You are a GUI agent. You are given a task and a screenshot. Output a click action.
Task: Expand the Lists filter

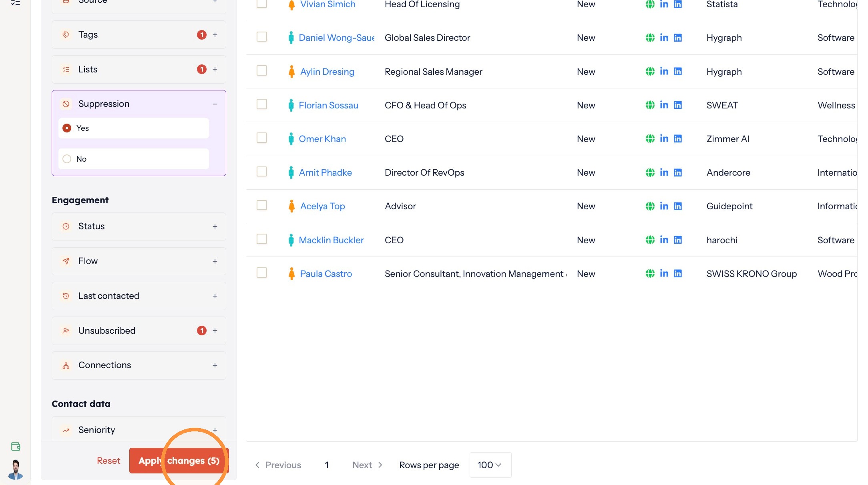(x=215, y=70)
